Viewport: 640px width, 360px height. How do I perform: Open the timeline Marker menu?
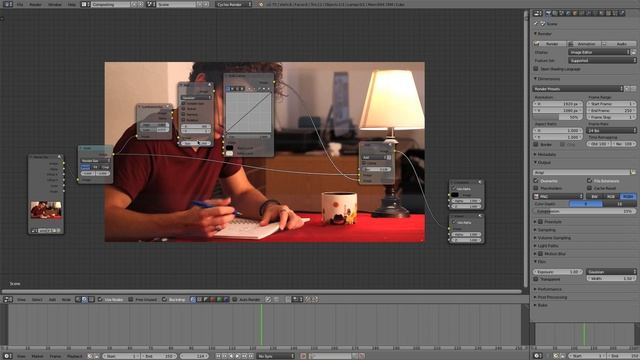pos(37,356)
